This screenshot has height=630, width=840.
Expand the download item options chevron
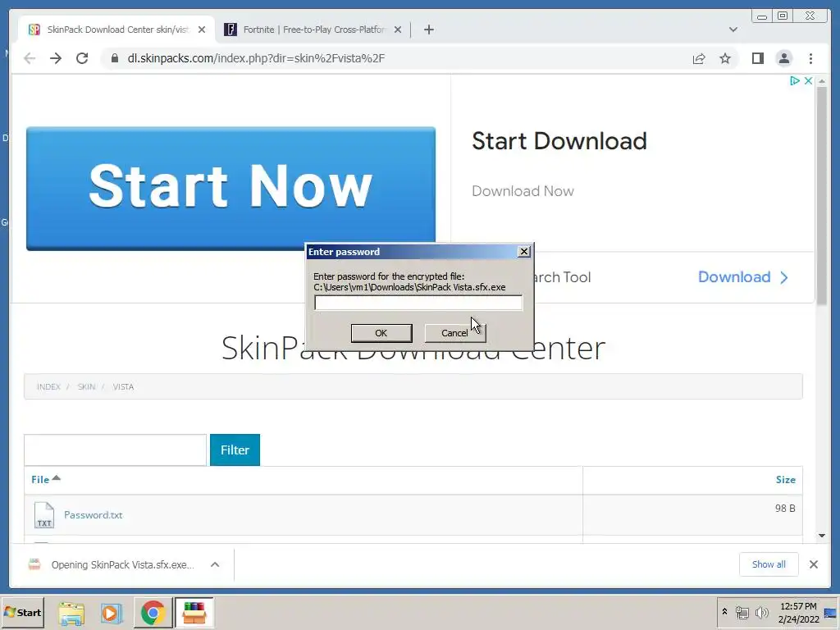click(215, 564)
